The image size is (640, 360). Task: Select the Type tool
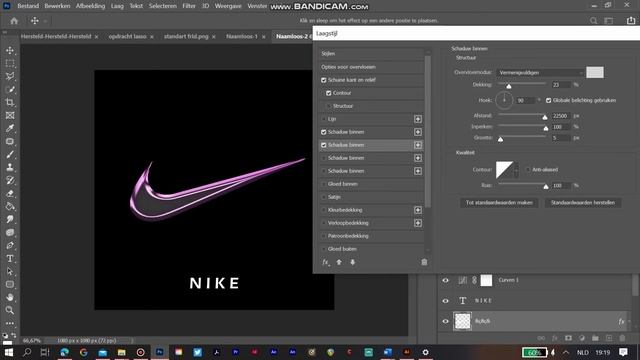(x=10, y=258)
